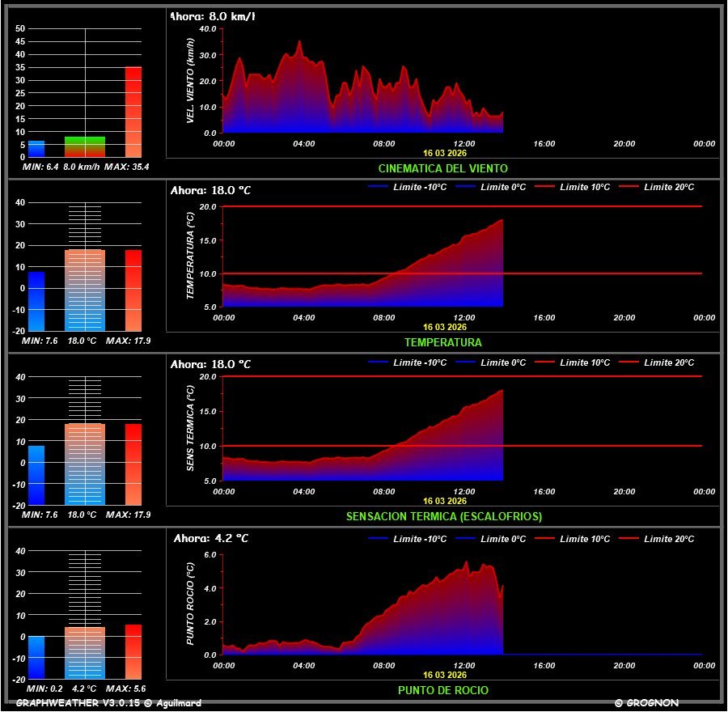Click the blue MIN 6.4 wind bar
The image size is (728, 712).
point(36,149)
